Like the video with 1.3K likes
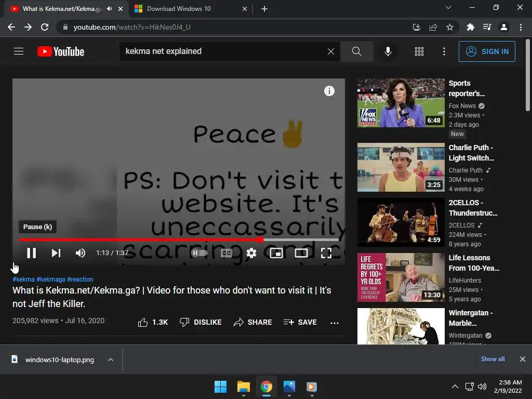Viewport: 532px width, 399px height. point(153,322)
